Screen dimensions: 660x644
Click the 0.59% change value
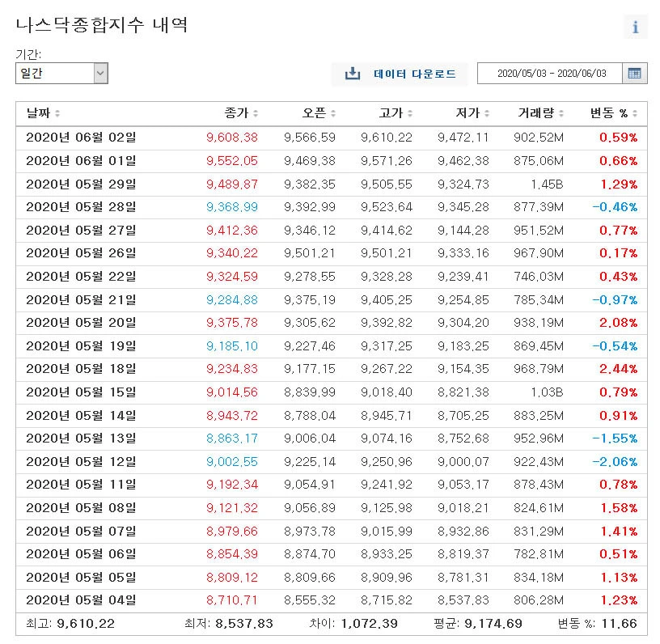click(x=618, y=138)
